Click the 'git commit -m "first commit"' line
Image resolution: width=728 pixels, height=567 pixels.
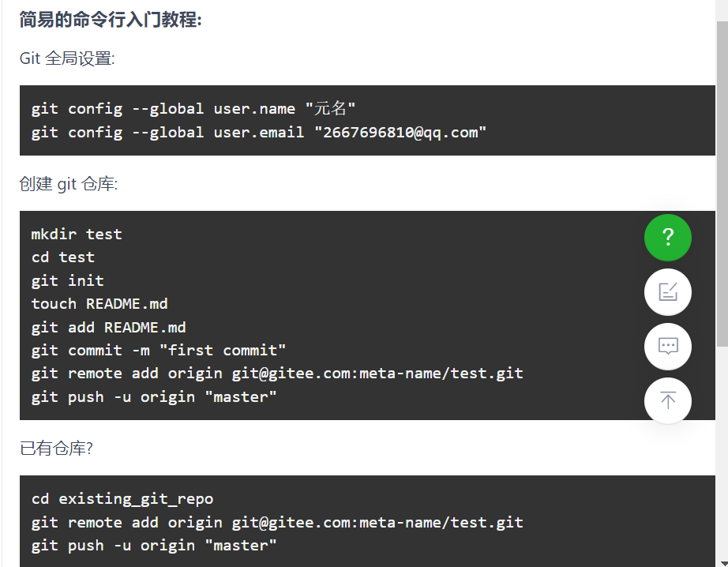click(159, 350)
